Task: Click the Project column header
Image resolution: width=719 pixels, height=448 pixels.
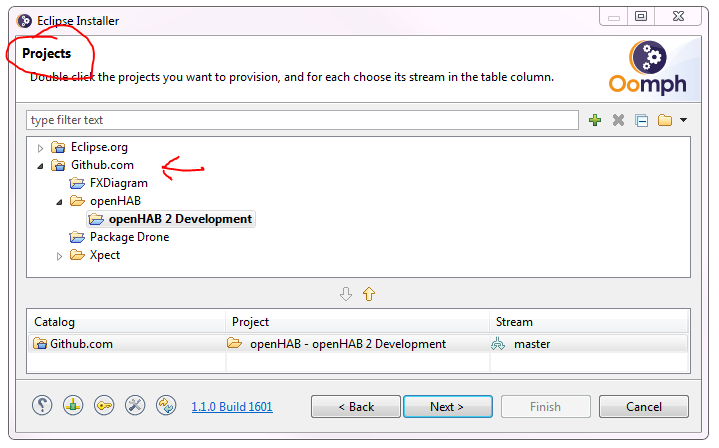Action: (x=358, y=322)
